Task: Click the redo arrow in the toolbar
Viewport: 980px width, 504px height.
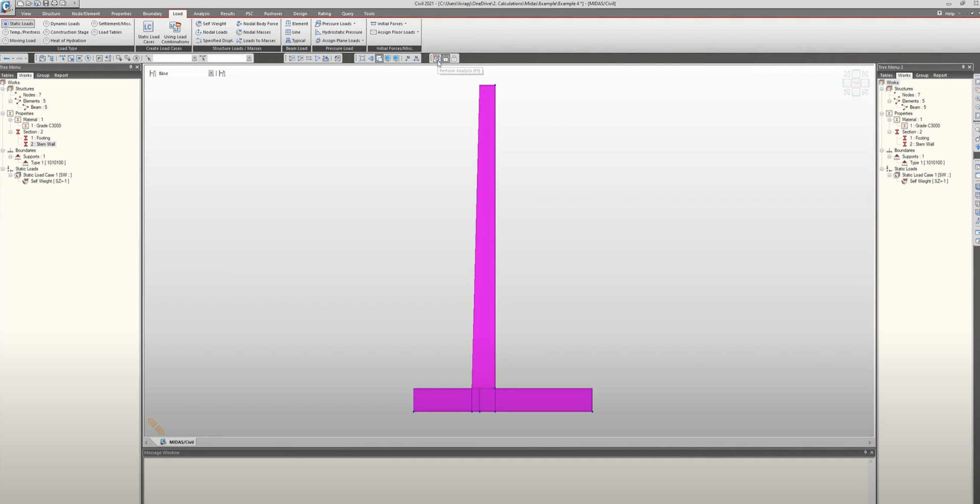Action: click(19, 58)
